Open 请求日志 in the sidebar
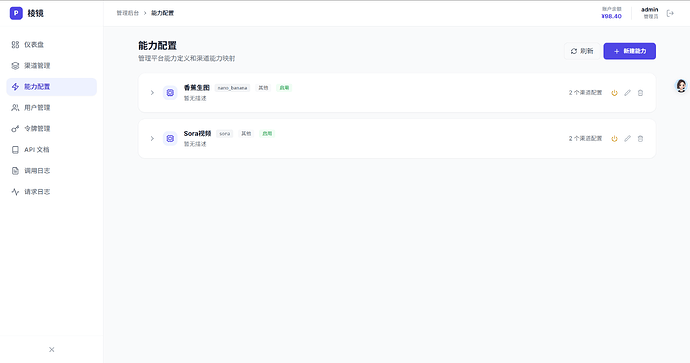Screen dimensions: 690x363 [x=51, y=192]
